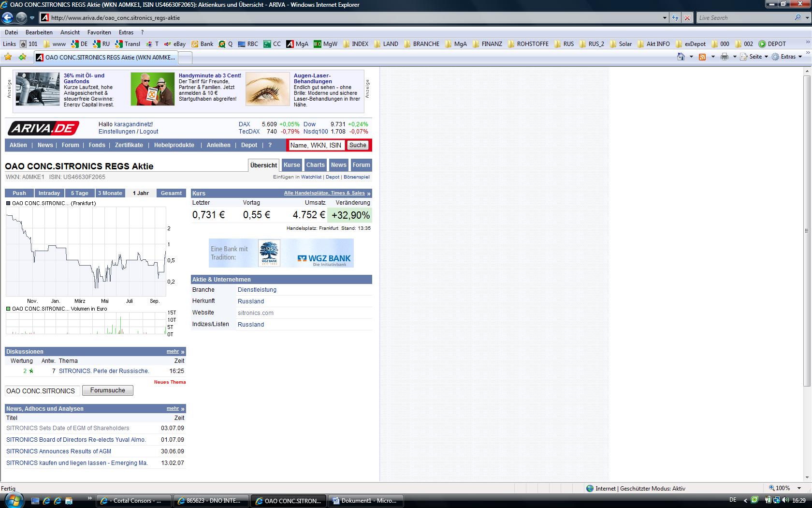Viewport: 812px width, 508px height.
Task: Click the Live Search input box
Action: click(x=745, y=18)
